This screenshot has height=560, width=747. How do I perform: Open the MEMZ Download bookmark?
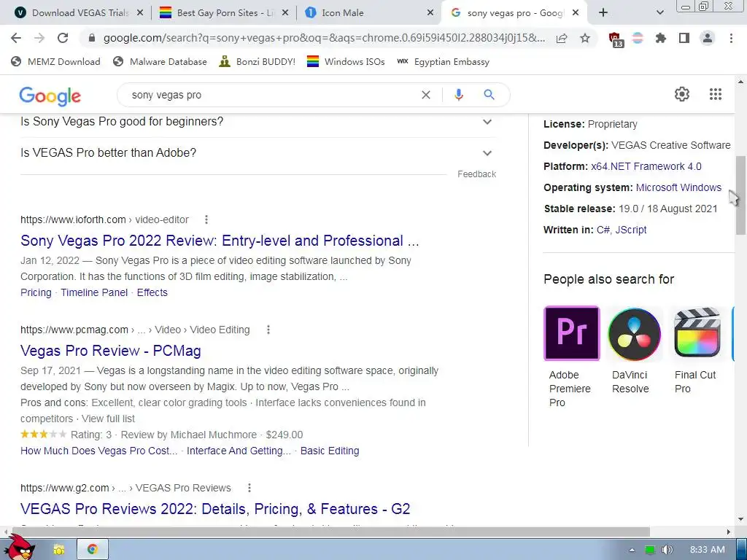(x=55, y=61)
